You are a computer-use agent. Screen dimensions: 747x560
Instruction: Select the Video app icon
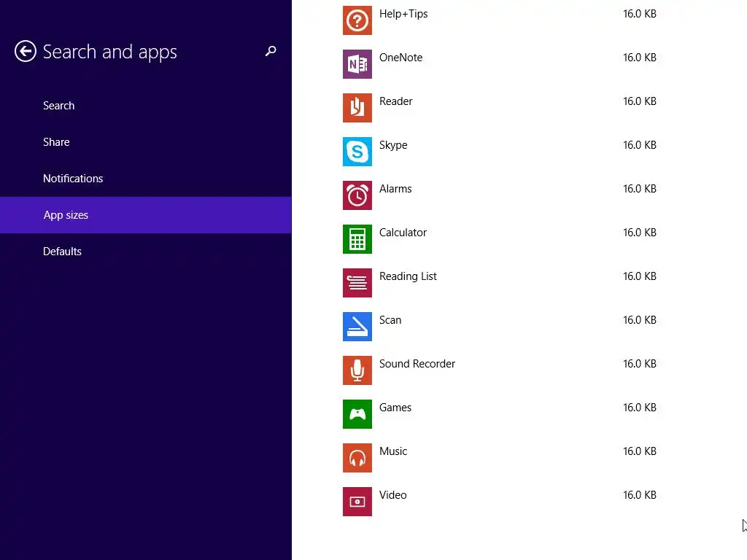[x=357, y=502]
